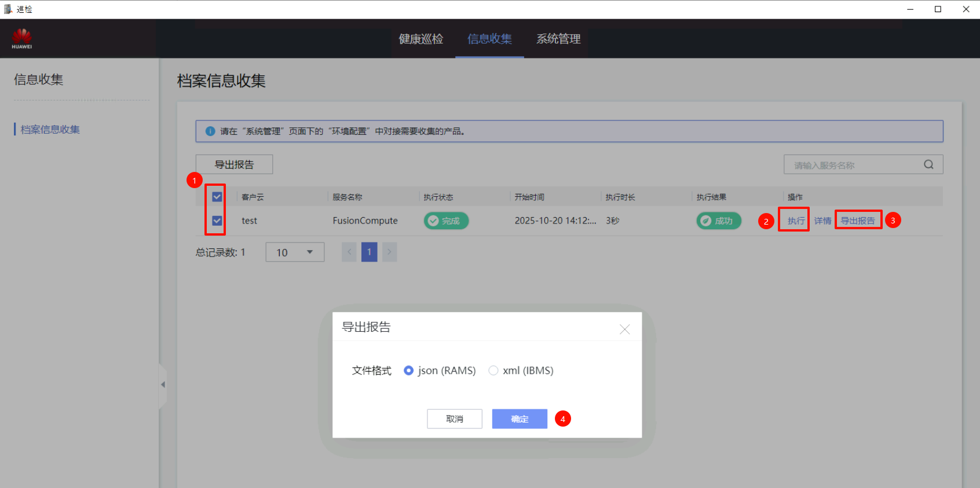Go to previous page arrow

349,252
